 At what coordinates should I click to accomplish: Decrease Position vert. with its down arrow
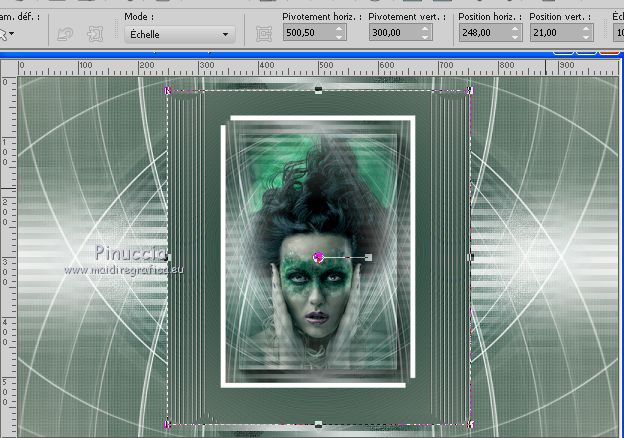pyautogui.click(x=586, y=37)
